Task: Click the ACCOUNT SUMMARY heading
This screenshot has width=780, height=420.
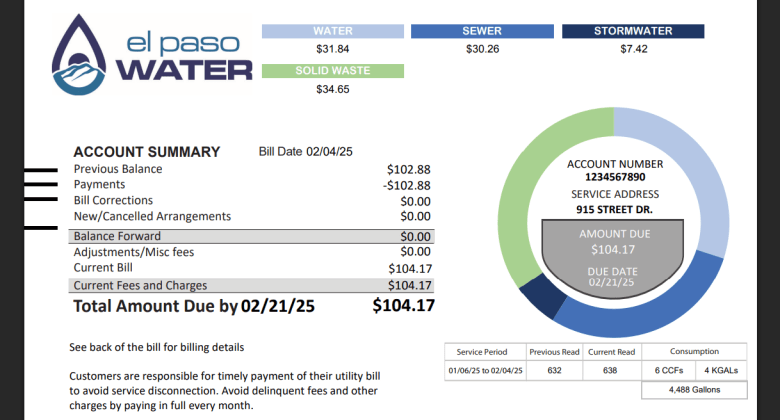Action: pyautogui.click(x=146, y=152)
